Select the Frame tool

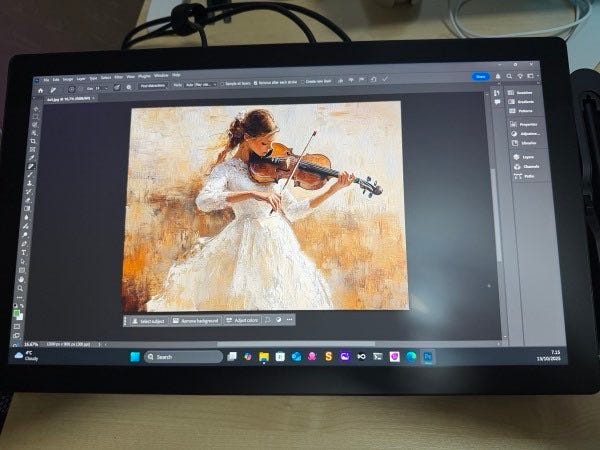click(x=33, y=150)
